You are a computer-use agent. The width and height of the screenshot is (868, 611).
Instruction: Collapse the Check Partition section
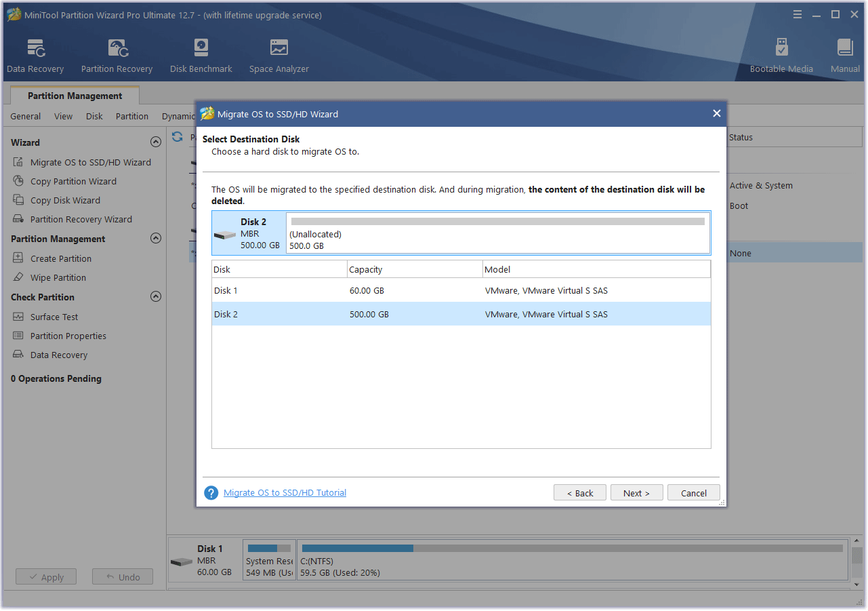(155, 297)
